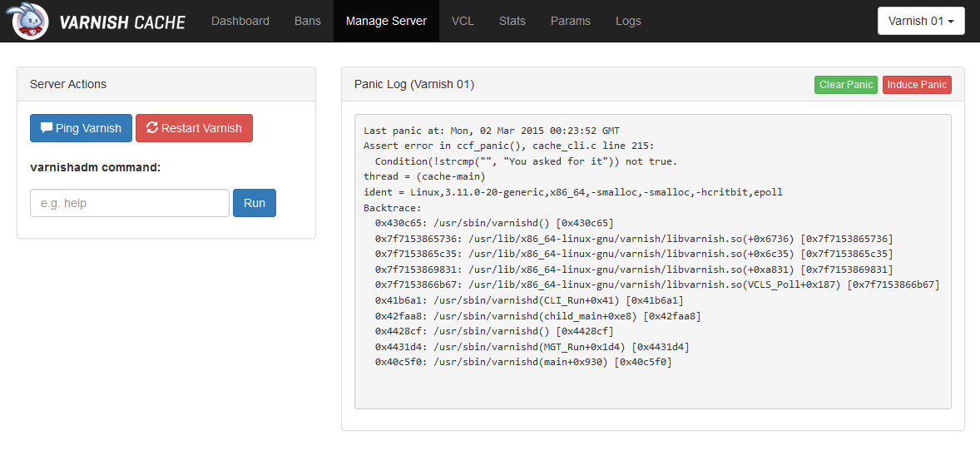Click the 0x430c65 backtrace line

click(494, 223)
